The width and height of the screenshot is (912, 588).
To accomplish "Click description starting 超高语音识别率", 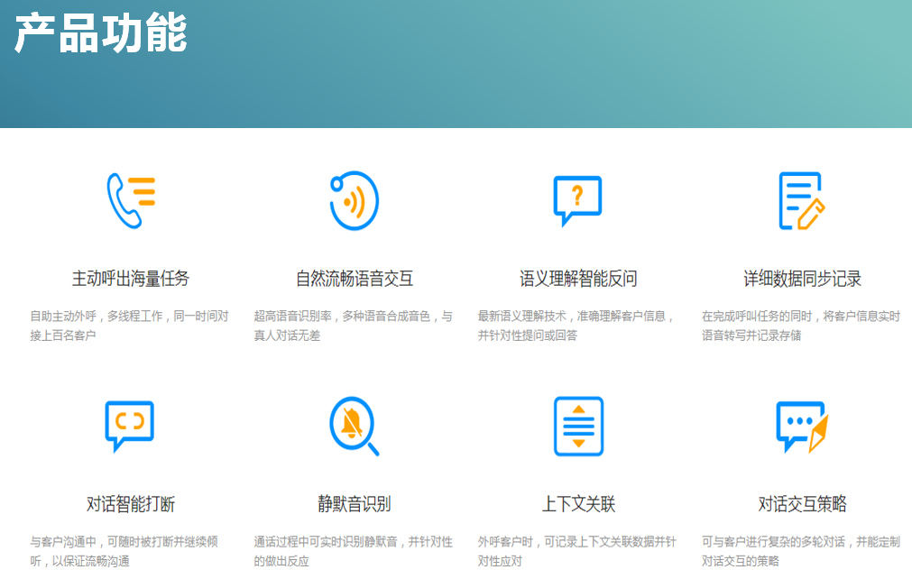I will pos(353,326).
